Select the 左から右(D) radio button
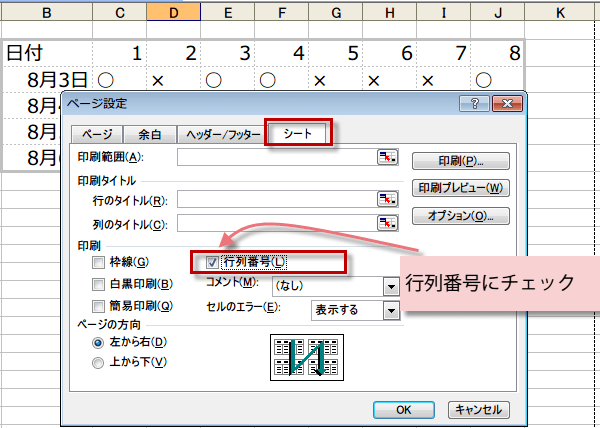 (98, 343)
